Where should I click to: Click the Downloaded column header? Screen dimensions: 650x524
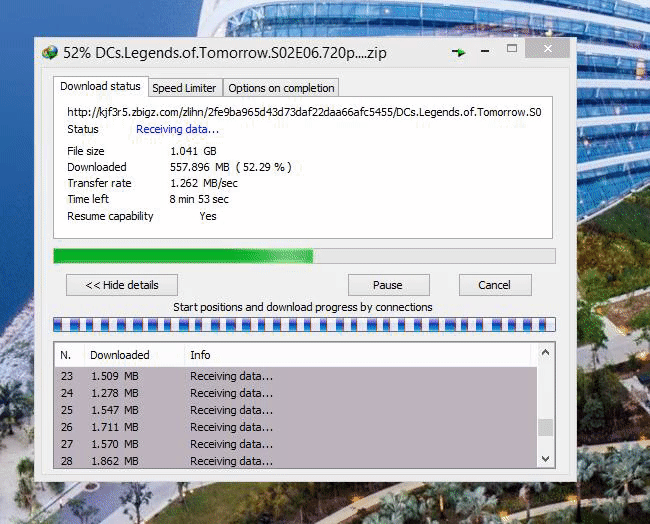click(x=134, y=355)
